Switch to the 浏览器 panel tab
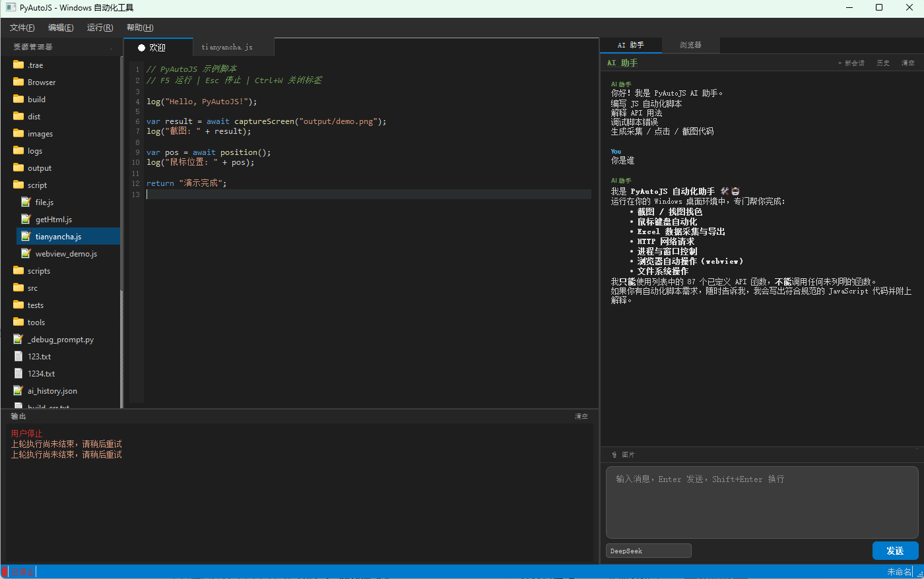The height and width of the screenshot is (579, 924). tap(690, 46)
